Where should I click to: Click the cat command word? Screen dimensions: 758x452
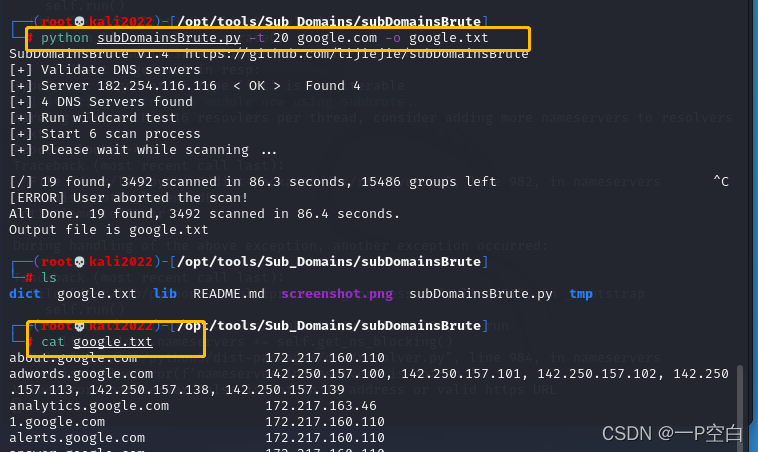pyautogui.click(x=53, y=341)
